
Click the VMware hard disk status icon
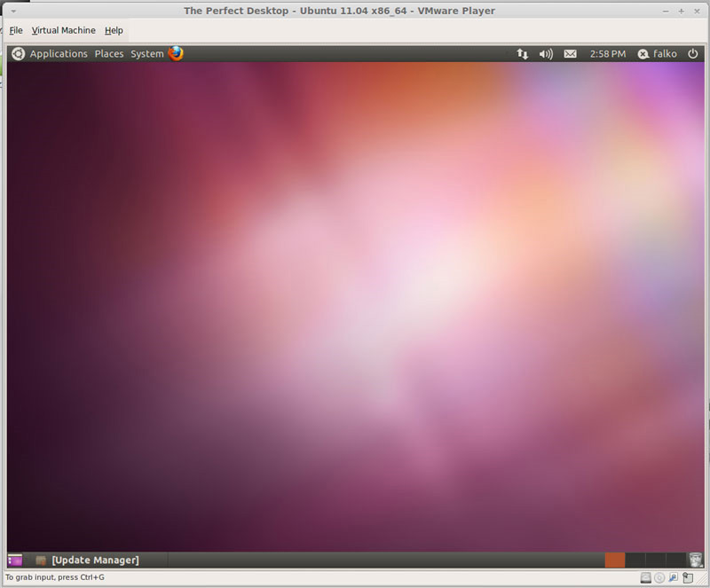coord(646,577)
